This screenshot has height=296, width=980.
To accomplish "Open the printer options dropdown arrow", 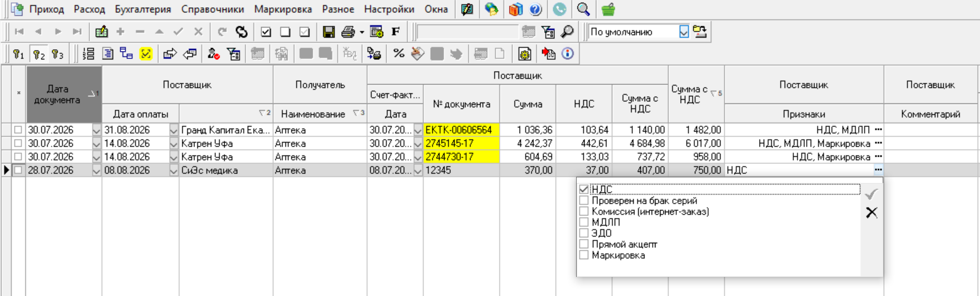I will click(x=362, y=32).
